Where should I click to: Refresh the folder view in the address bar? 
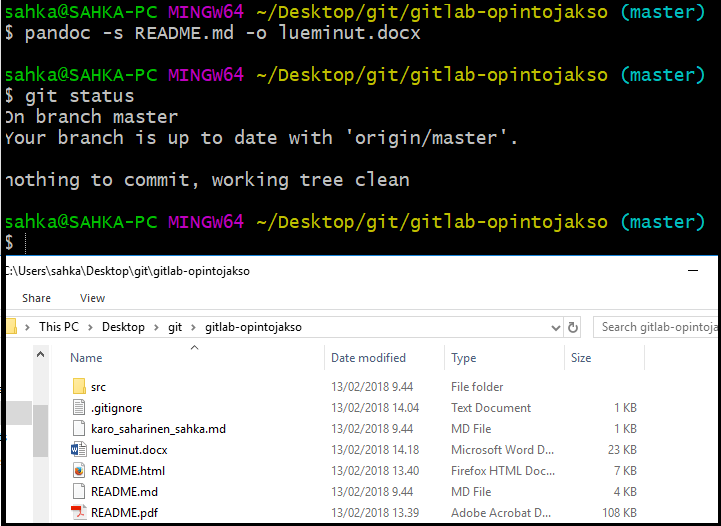573,327
